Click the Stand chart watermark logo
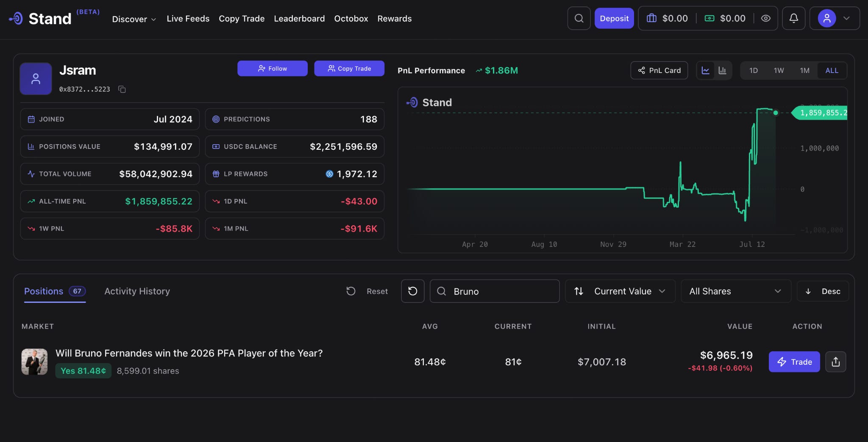 [429, 102]
